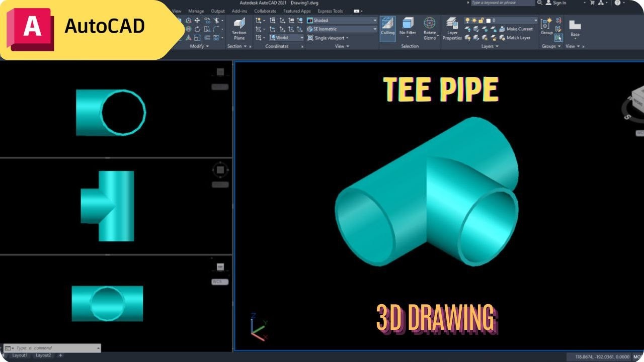Click the Ungroup icon in Groups panel

point(559,20)
